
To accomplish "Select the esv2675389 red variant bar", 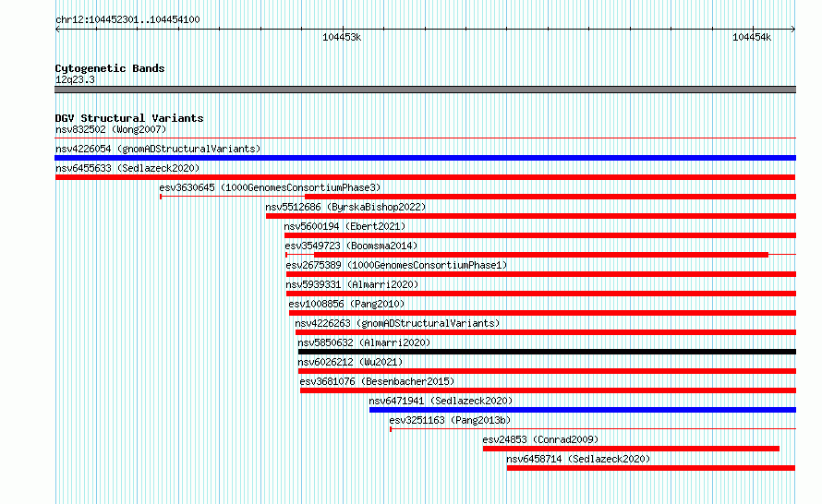I will (x=541, y=274).
